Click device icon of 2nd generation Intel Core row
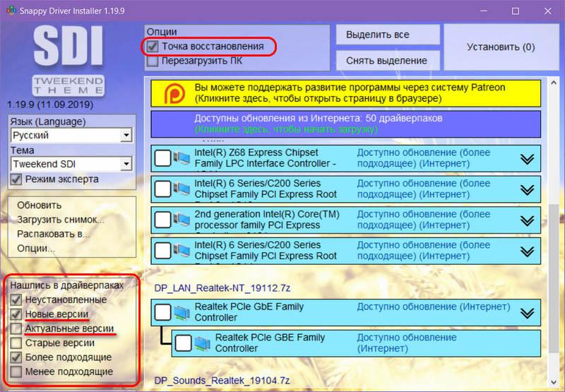This screenshot has width=565, height=392. (x=182, y=220)
